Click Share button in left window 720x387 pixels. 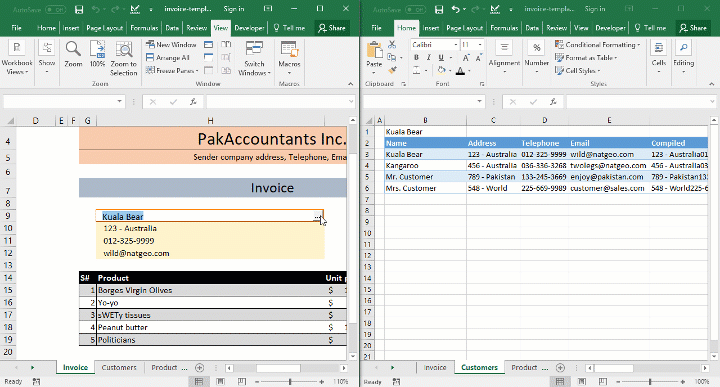click(332, 28)
